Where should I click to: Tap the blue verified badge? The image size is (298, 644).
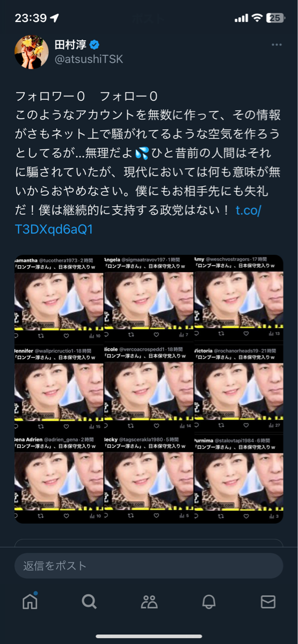[x=95, y=45]
